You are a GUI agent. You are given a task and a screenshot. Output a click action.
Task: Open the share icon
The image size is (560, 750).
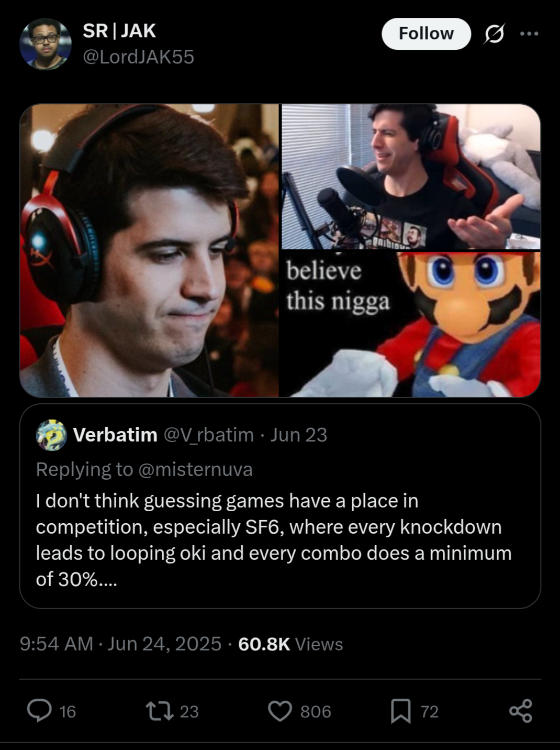point(521,711)
